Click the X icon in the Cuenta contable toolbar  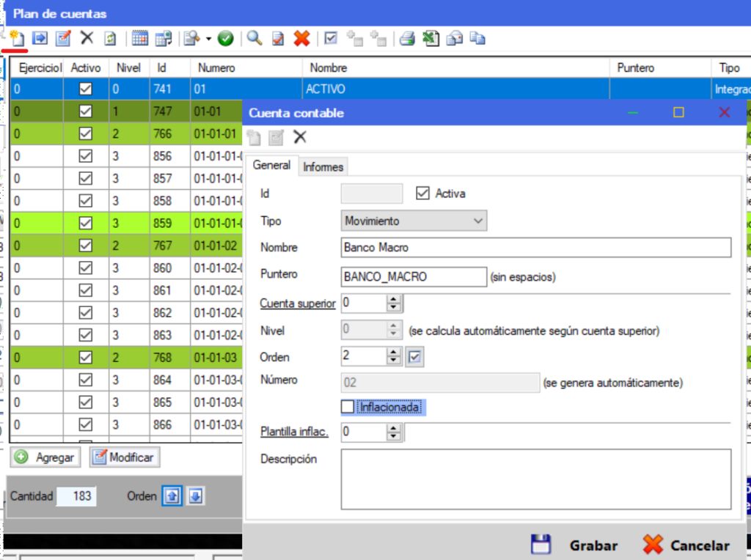click(x=300, y=137)
